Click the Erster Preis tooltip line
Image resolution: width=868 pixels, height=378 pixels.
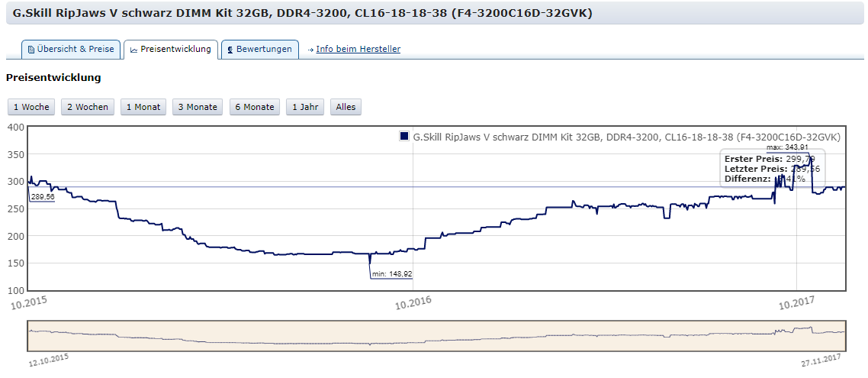click(770, 159)
